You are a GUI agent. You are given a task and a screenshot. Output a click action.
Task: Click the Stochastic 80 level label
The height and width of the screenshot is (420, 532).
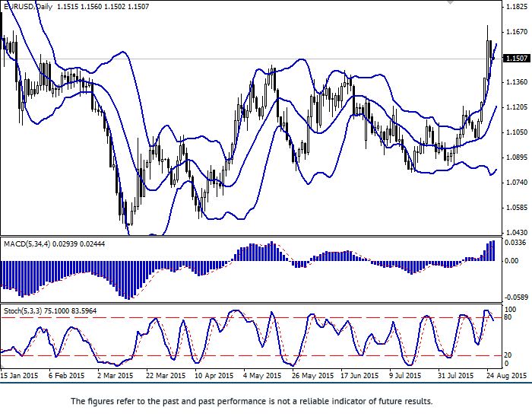coord(508,317)
